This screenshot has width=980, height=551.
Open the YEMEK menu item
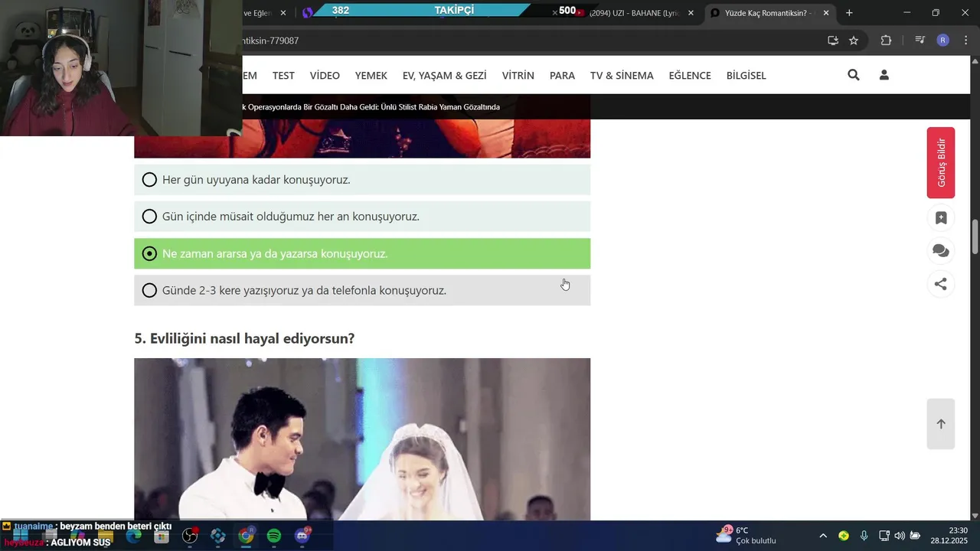point(371,75)
